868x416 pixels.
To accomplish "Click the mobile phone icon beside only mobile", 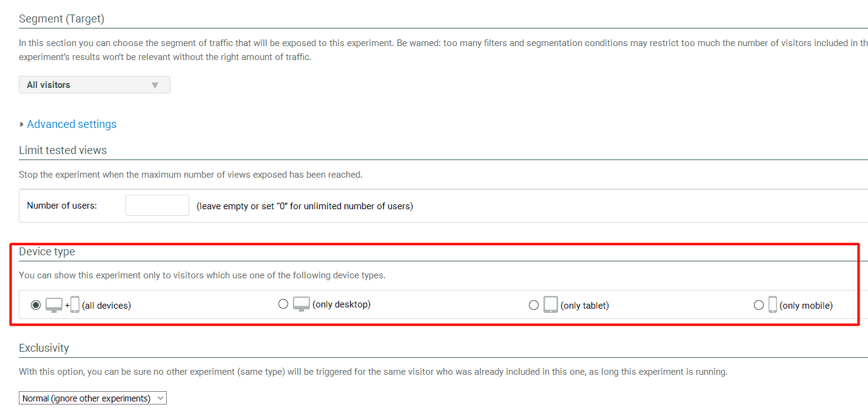I will click(772, 304).
